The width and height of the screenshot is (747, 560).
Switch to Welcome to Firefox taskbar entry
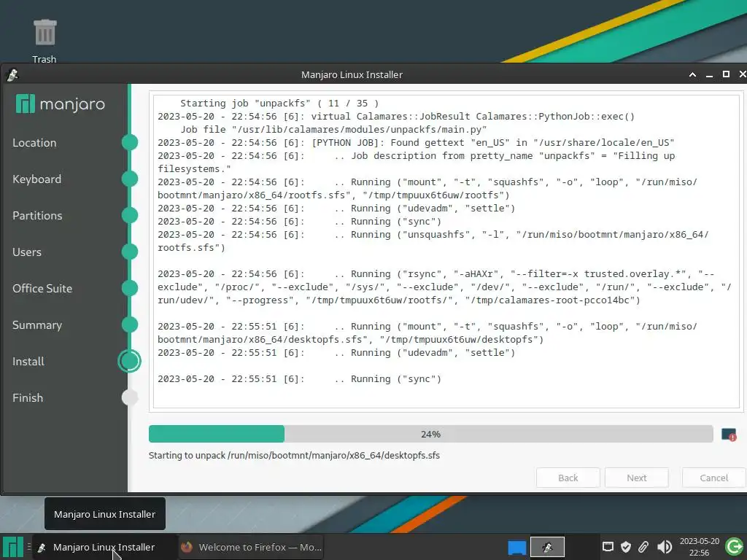click(252, 547)
